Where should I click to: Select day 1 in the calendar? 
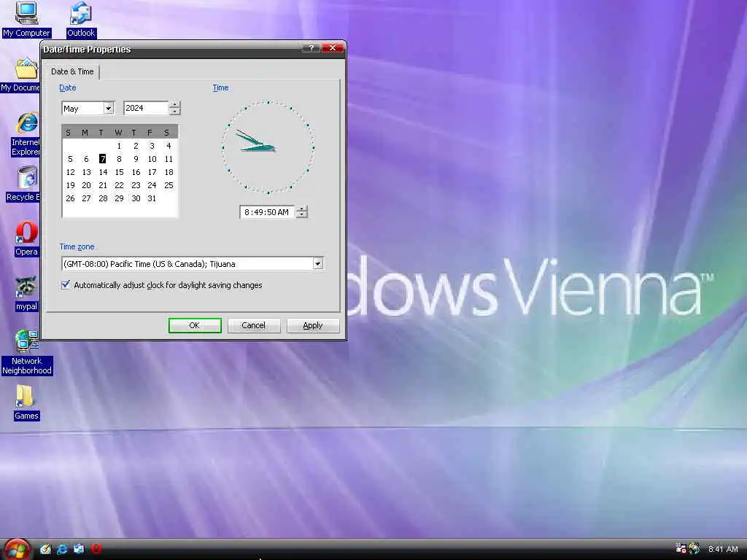click(x=119, y=146)
